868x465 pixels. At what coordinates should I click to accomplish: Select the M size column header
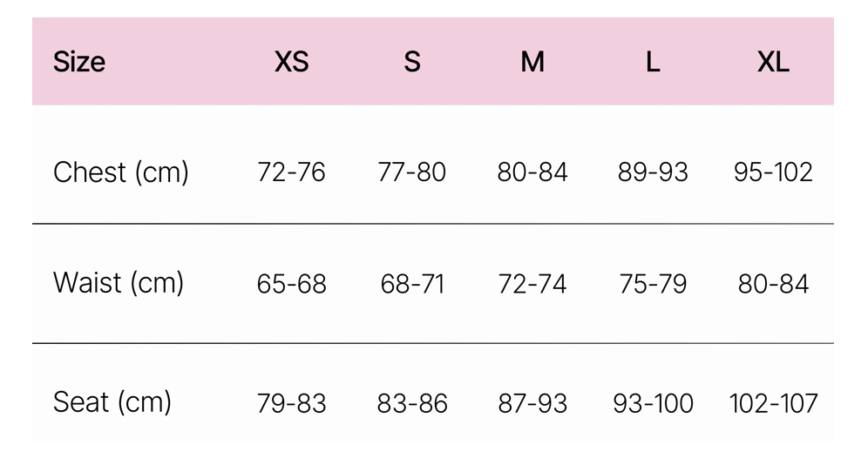tap(532, 62)
